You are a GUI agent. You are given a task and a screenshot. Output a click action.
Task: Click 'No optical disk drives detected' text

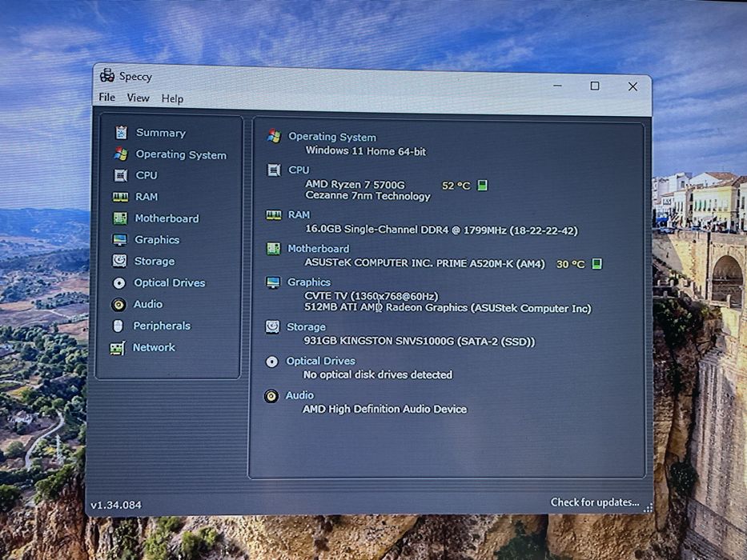pyautogui.click(x=378, y=374)
